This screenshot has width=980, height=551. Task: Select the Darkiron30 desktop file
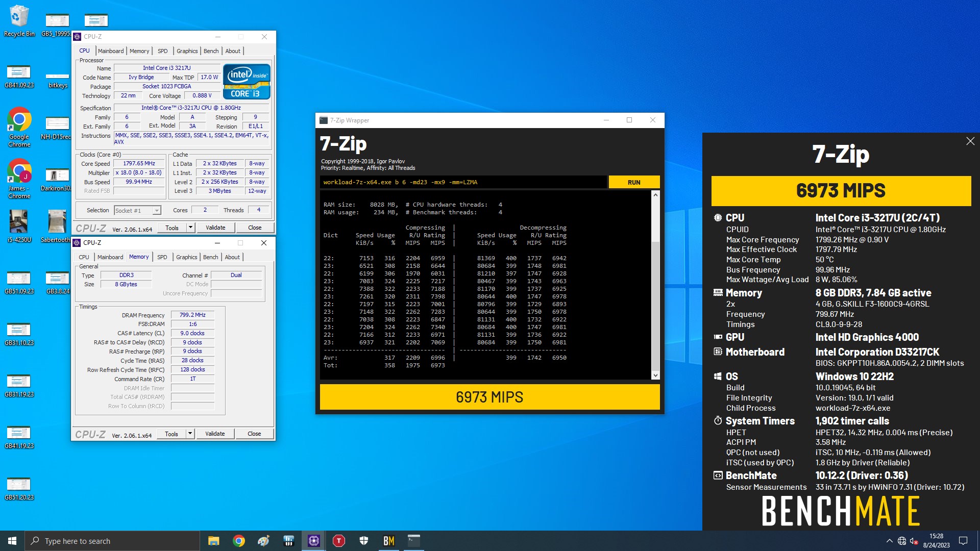(x=57, y=180)
